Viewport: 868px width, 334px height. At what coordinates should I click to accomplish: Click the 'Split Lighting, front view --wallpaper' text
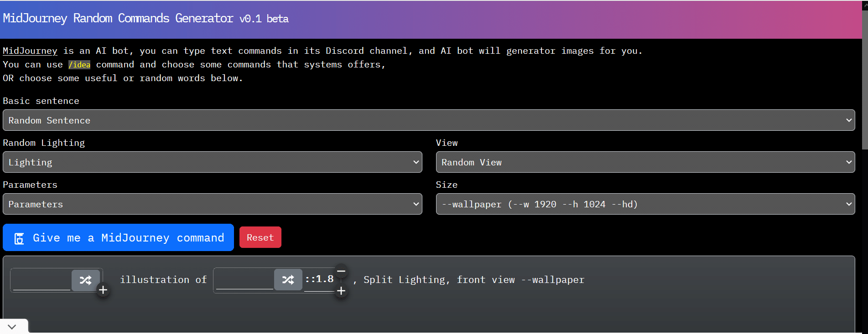click(x=474, y=280)
